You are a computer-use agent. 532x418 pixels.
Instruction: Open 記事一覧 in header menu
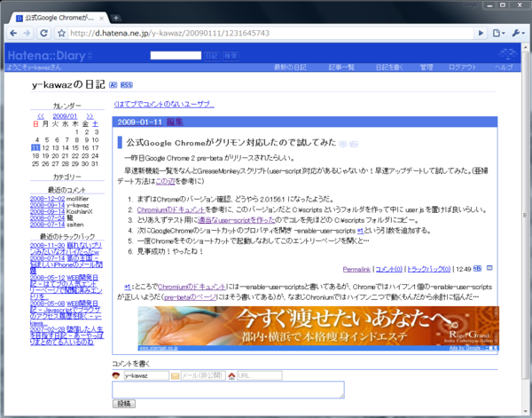pyautogui.click(x=341, y=67)
